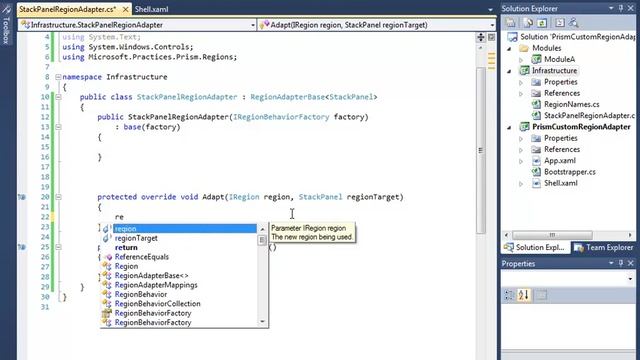This screenshot has width=640, height=360.
Task: Open the active documents dropdown arrow
Action: click(x=490, y=9)
